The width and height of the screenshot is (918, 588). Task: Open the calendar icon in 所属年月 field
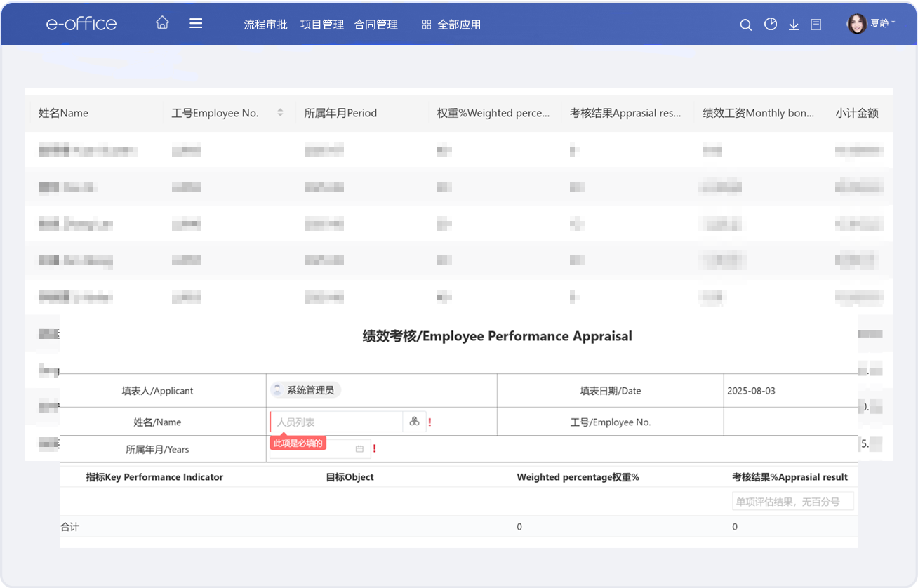point(359,449)
